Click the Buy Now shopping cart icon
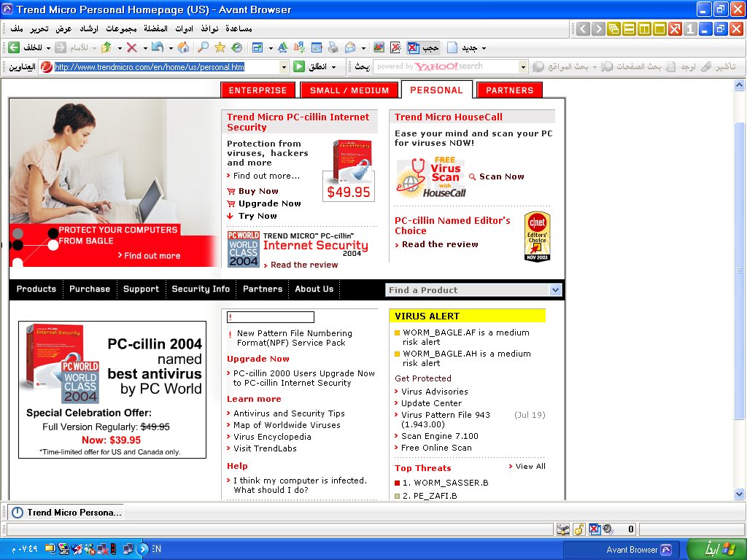This screenshot has height=560, width=747. click(x=231, y=192)
